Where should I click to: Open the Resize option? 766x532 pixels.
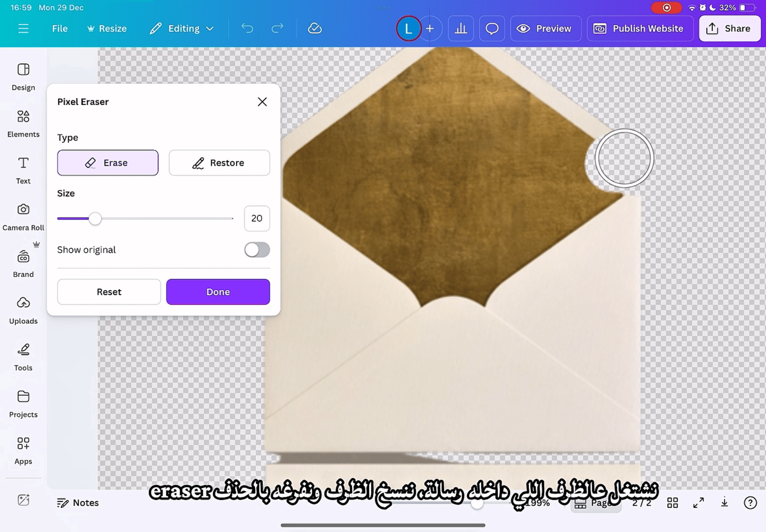pyautogui.click(x=107, y=29)
